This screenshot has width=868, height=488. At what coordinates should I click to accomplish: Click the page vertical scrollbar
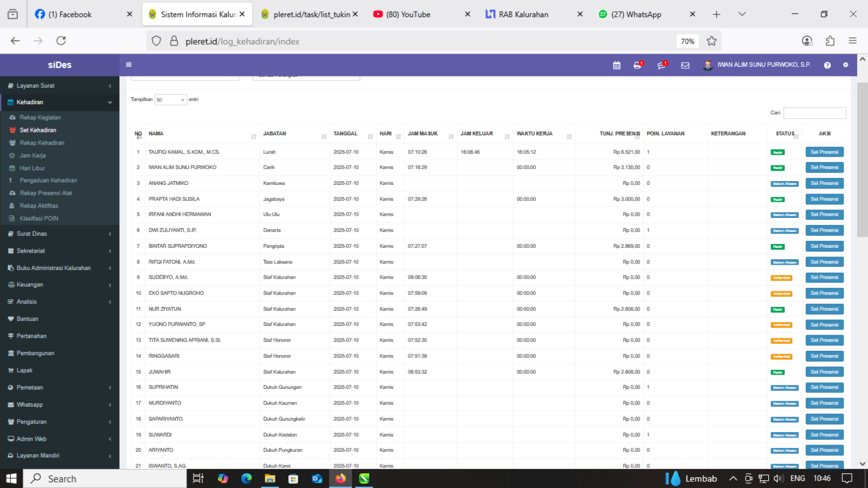(862, 159)
